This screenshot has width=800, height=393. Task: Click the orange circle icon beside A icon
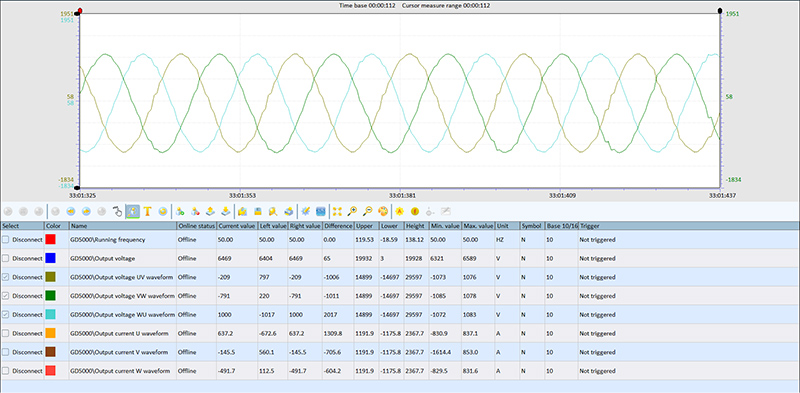point(415,211)
